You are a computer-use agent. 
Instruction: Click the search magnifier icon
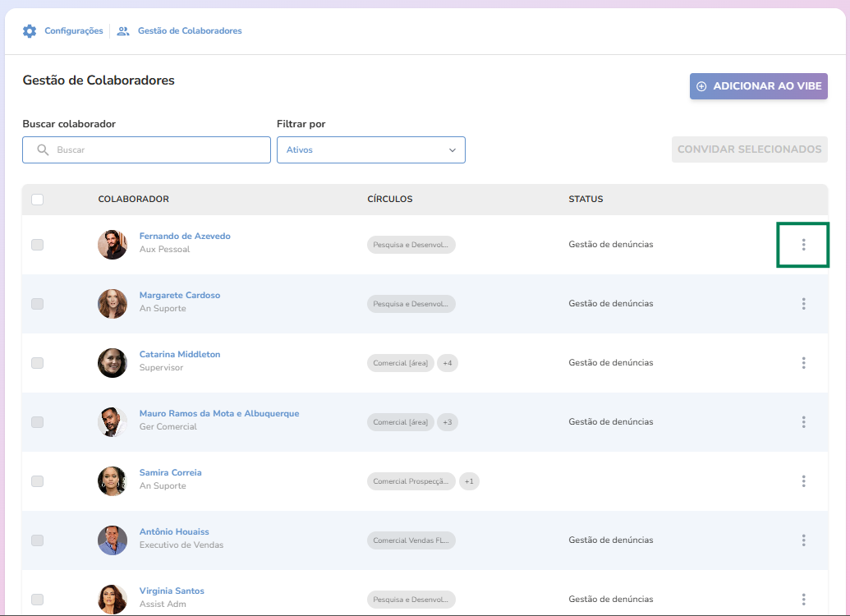click(43, 150)
